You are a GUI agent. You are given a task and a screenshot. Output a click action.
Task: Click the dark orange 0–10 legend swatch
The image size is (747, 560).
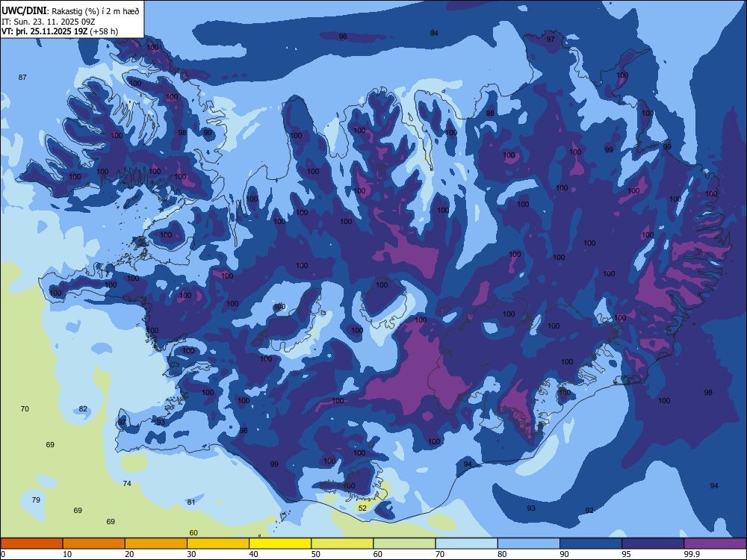pyautogui.click(x=31, y=544)
